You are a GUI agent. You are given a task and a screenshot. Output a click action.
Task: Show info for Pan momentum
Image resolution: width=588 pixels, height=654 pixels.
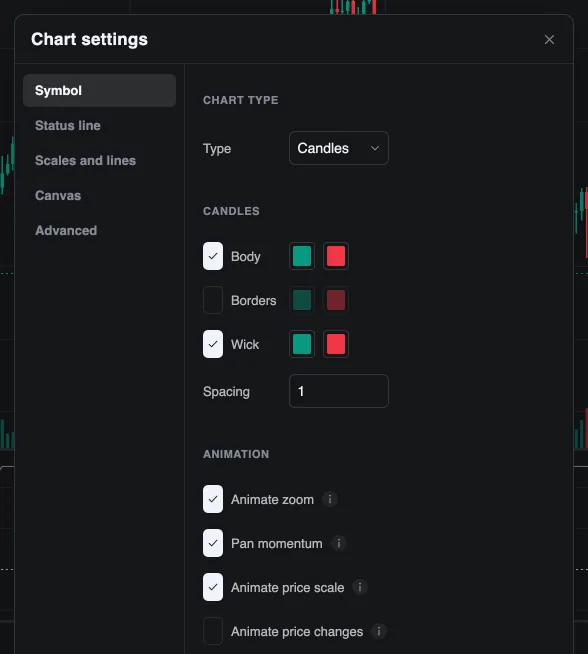coord(339,543)
